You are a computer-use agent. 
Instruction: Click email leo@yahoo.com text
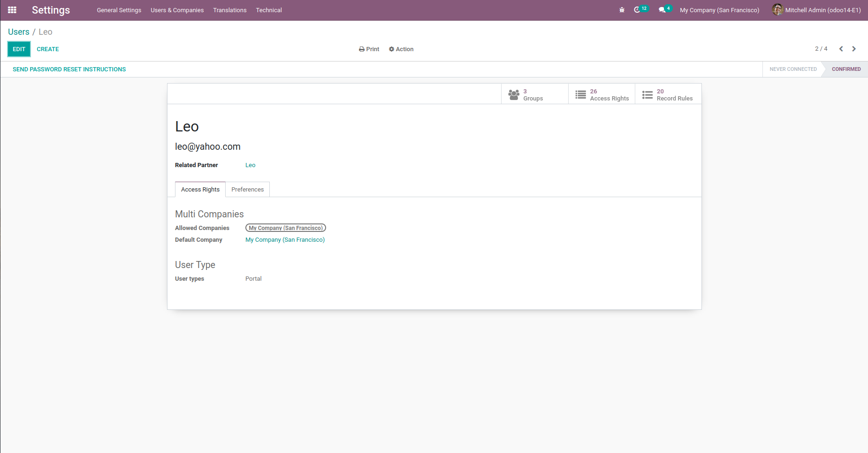(208, 146)
